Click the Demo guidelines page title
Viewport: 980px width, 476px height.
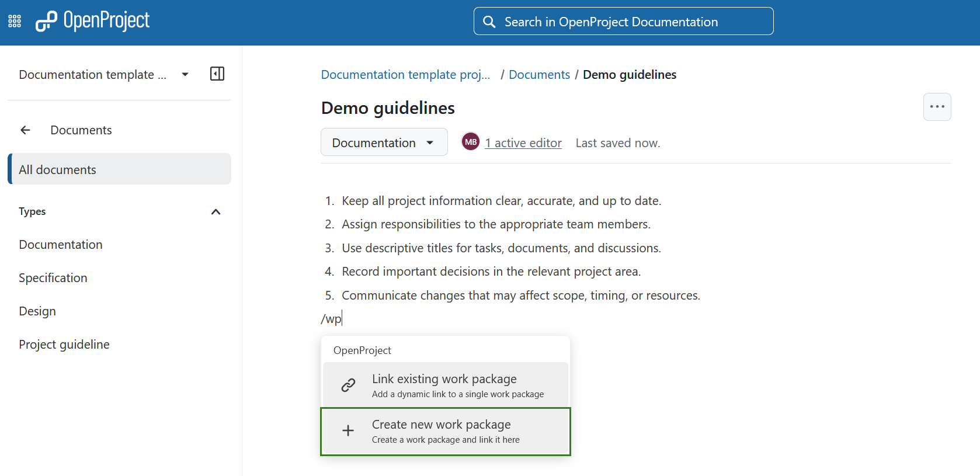(x=388, y=108)
